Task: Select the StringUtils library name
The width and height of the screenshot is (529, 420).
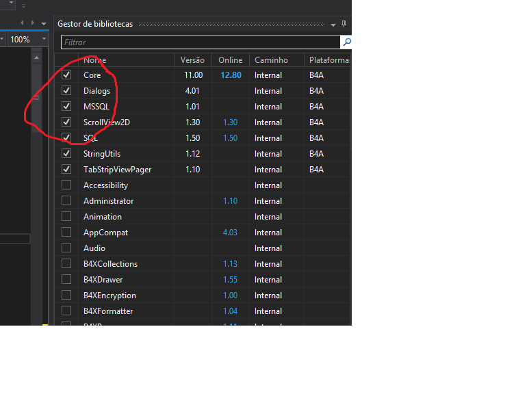Action: (x=102, y=154)
